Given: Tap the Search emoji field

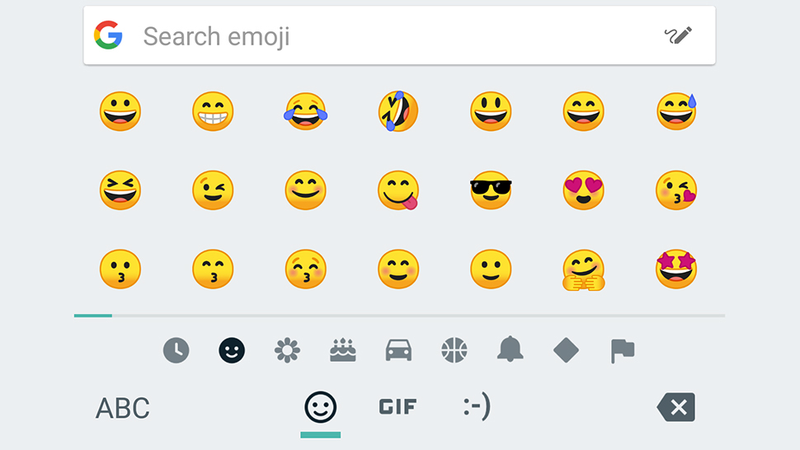Looking at the screenshot, I should tap(399, 36).
